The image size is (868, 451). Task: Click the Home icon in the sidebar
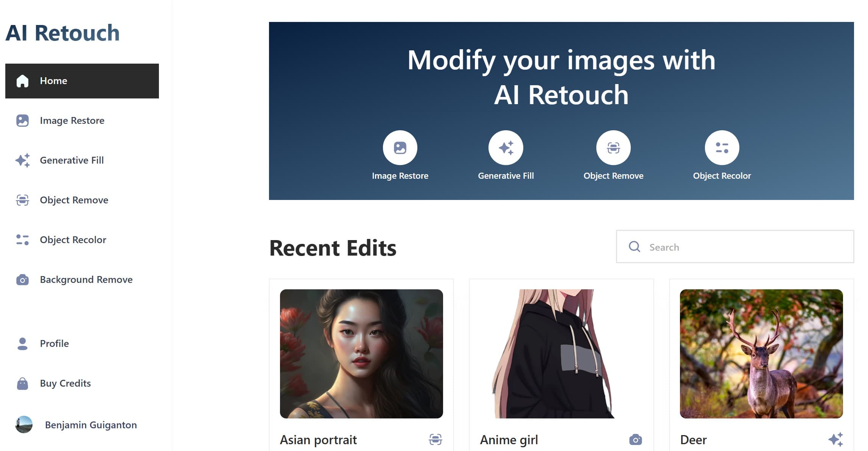(x=23, y=81)
